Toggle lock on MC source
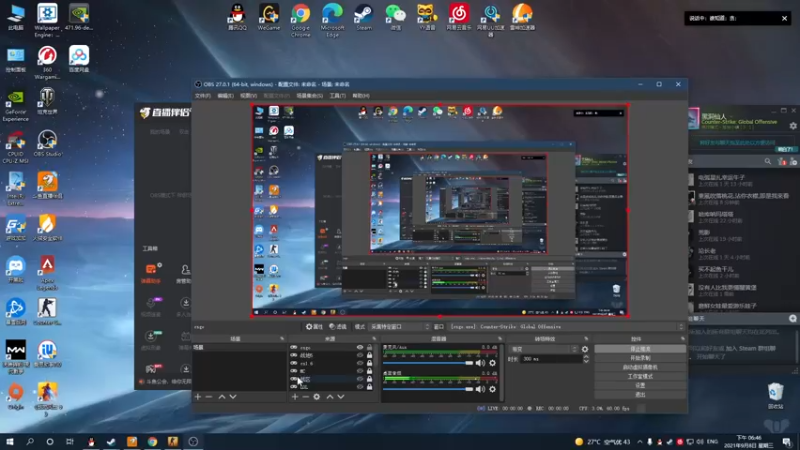Image resolution: width=800 pixels, height=450 pixels. pyautogui.click(x=369, y=371)
